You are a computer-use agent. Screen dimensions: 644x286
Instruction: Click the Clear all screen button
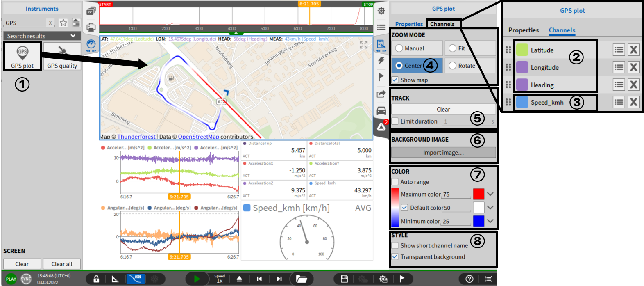62,264
